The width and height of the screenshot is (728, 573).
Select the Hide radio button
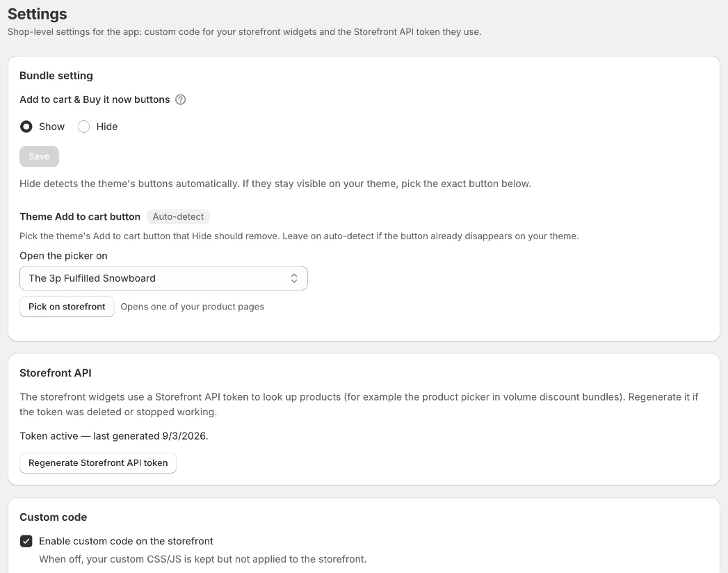[x=83, y=127]
